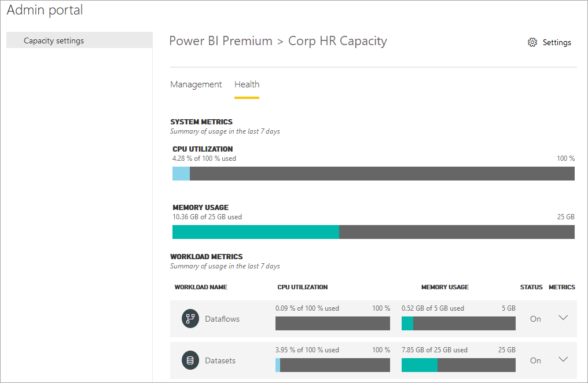
Task: Click the system CPU utilization bar
Action: [373, 174]
